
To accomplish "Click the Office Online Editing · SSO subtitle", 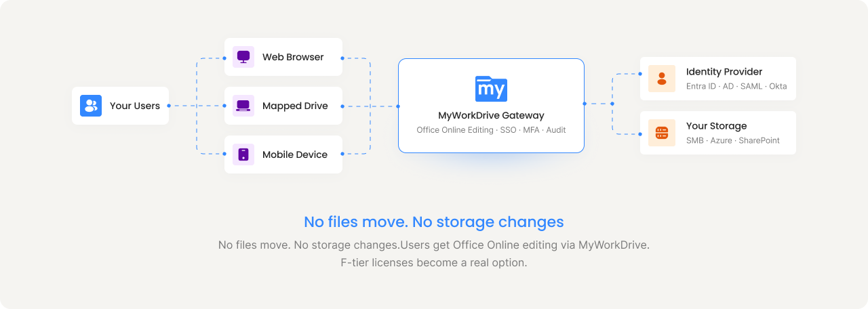I will point(491,130).
